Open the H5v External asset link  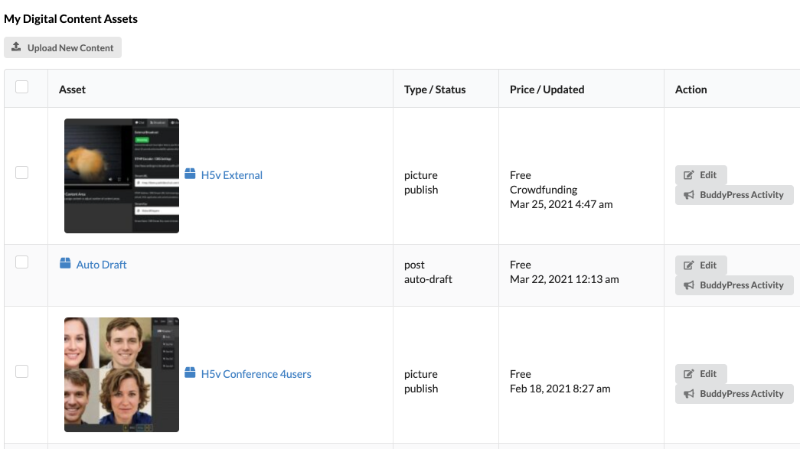coord(232,175)
